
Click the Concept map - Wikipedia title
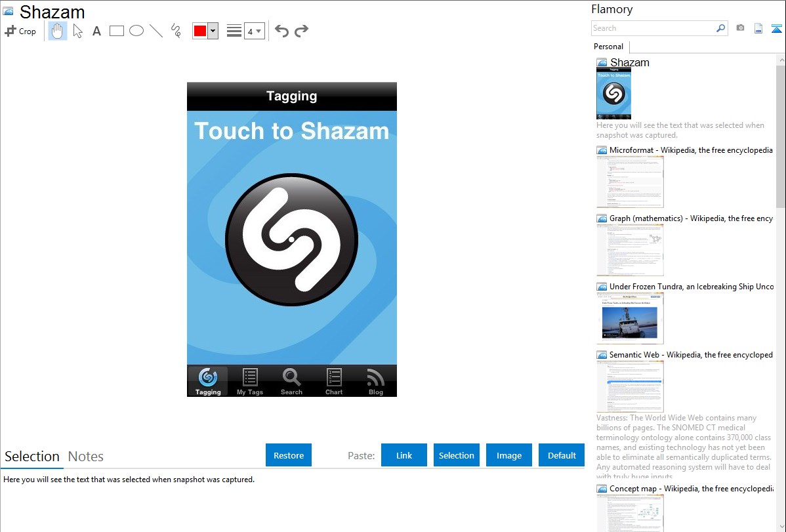(691, 488)
